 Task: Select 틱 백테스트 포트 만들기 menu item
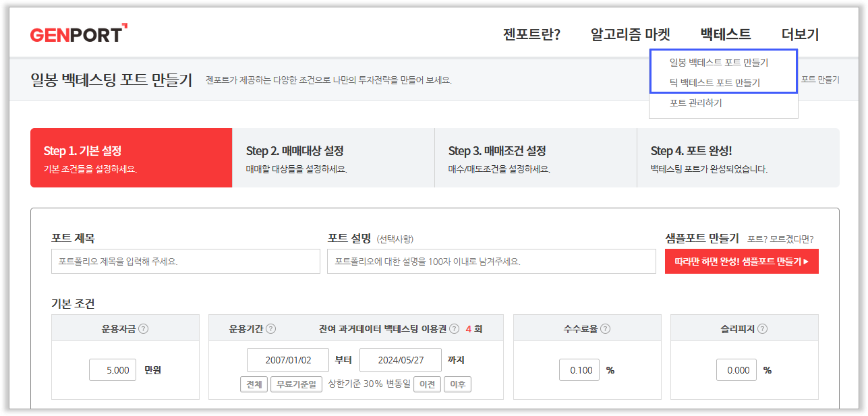click(714, 83)
